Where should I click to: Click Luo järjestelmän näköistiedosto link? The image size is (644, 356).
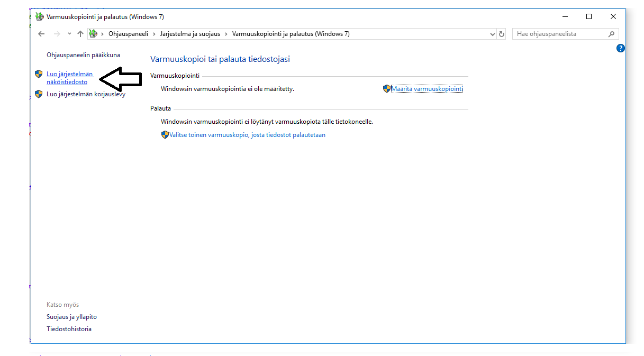pyautogui.click(x=70, y=78)
